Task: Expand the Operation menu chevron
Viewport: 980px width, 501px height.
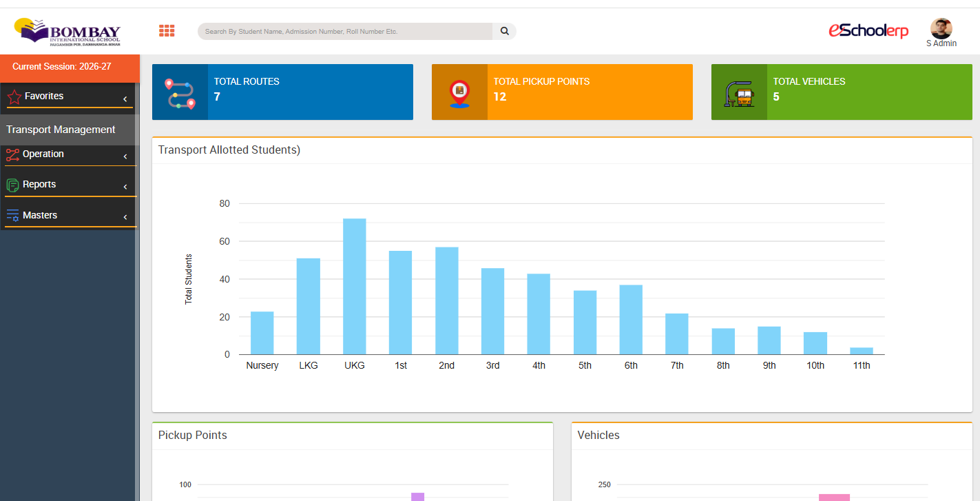Action: [x=125, y=157]
